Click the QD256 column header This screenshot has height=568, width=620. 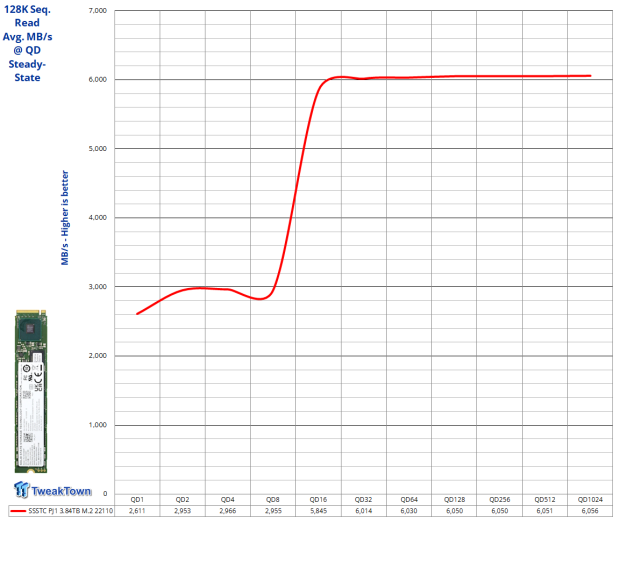(x=499, y=500)
